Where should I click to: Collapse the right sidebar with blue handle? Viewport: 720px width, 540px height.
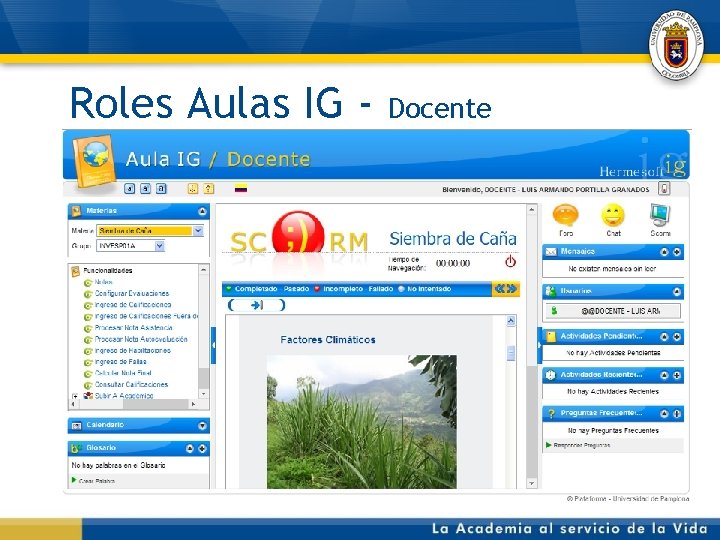click(x=540, y=345)
